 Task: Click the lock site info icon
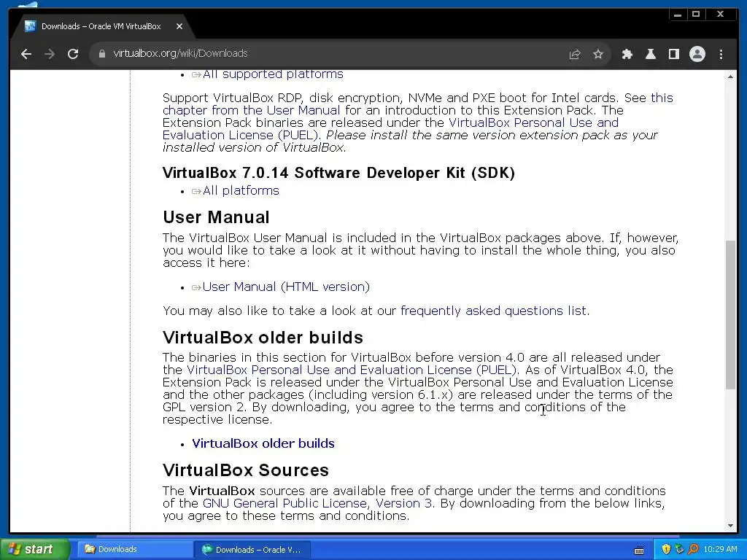(x=101, y=54)
